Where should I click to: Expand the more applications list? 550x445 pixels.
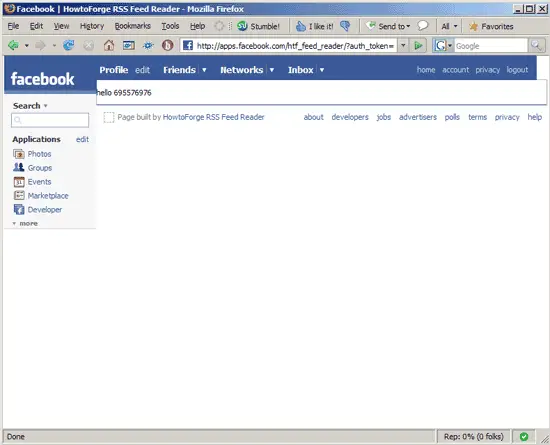25,223
